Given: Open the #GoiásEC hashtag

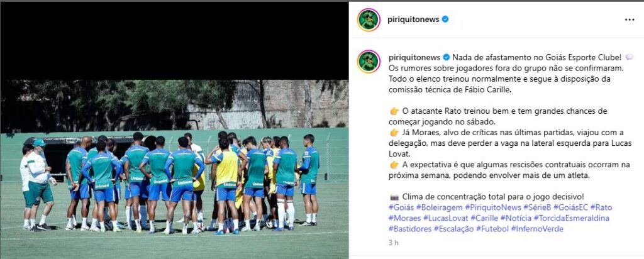Looking at the screenshot, I should tap(571, 207).
